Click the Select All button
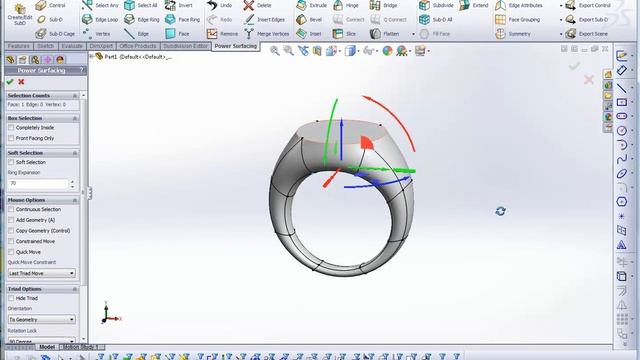 pyautogui.click(x=140, y=5)
